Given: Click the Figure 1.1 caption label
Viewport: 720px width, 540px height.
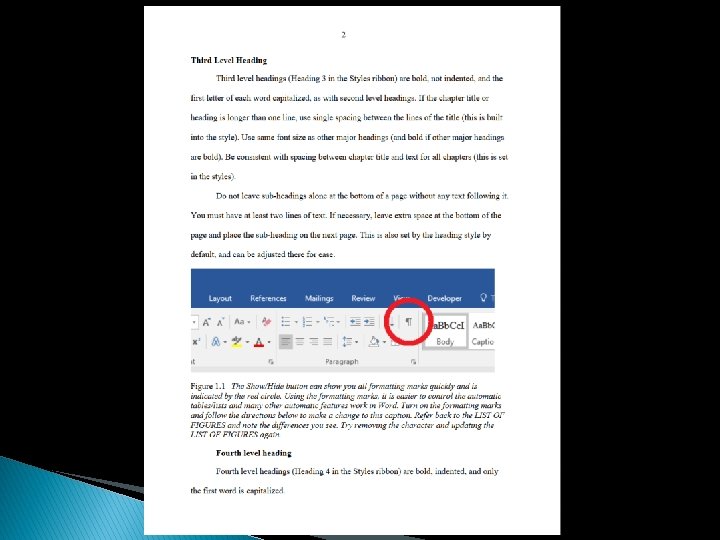Looking at the screenshot, I should click(208, 386).
